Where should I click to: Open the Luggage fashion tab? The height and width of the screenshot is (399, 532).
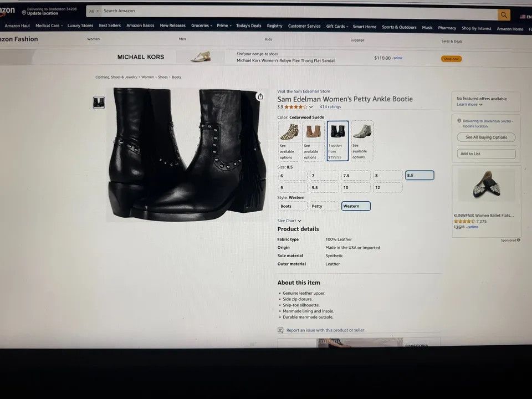(x=357, y=40)
